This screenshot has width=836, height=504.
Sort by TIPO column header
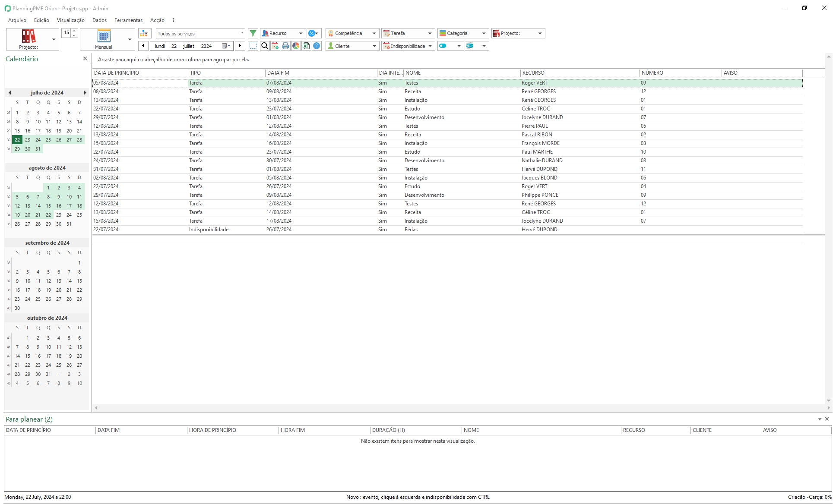[x=227, y=73]
